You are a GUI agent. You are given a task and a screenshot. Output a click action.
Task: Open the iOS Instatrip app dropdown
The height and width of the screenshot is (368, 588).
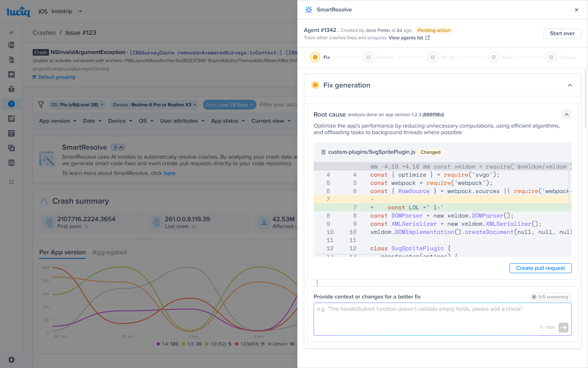coord(60,11)
